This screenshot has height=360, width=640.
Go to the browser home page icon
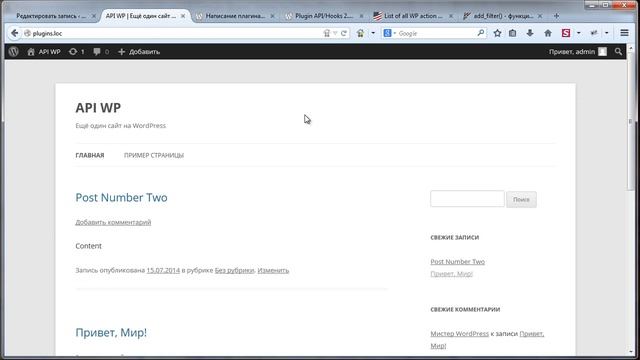(x=548, y=33)
